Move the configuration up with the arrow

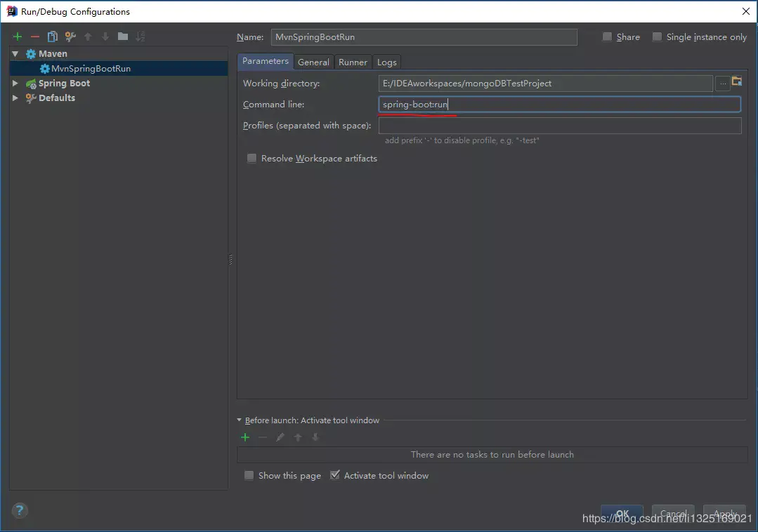(88, 36)
